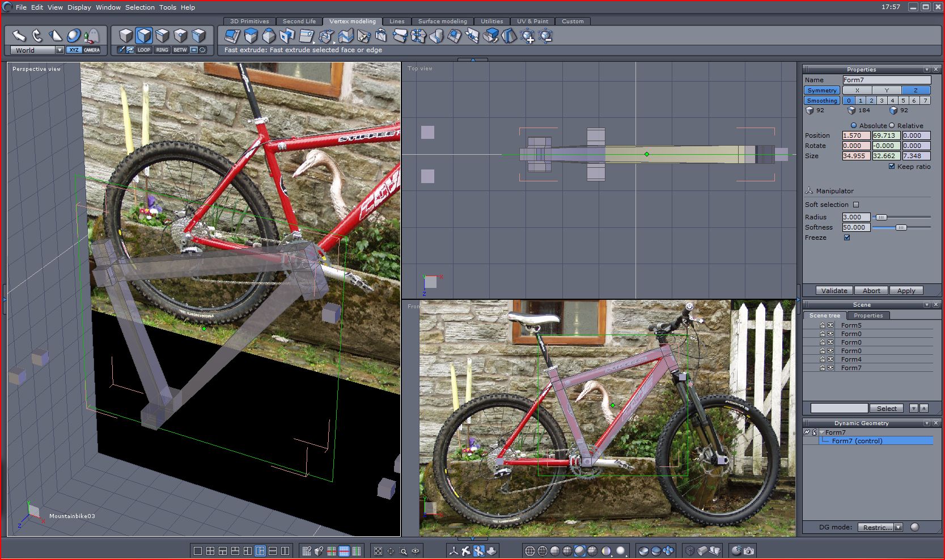Click the zoom magnifier icon
This screenshot has height=560, width=945.
click(x=403, y=551)
